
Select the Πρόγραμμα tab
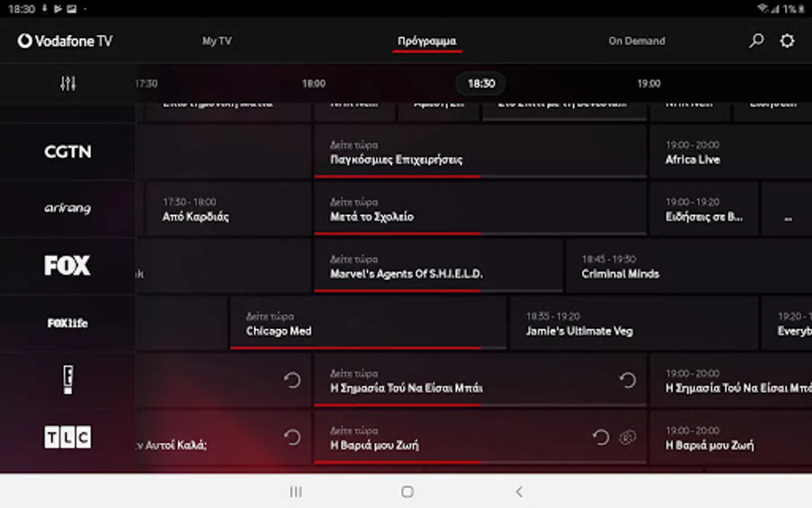(x=427, y=41)
